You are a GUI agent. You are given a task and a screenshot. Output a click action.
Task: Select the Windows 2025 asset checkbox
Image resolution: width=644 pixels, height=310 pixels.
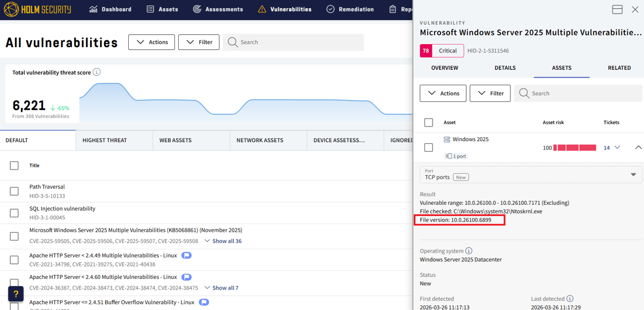[x=428, y=147]
